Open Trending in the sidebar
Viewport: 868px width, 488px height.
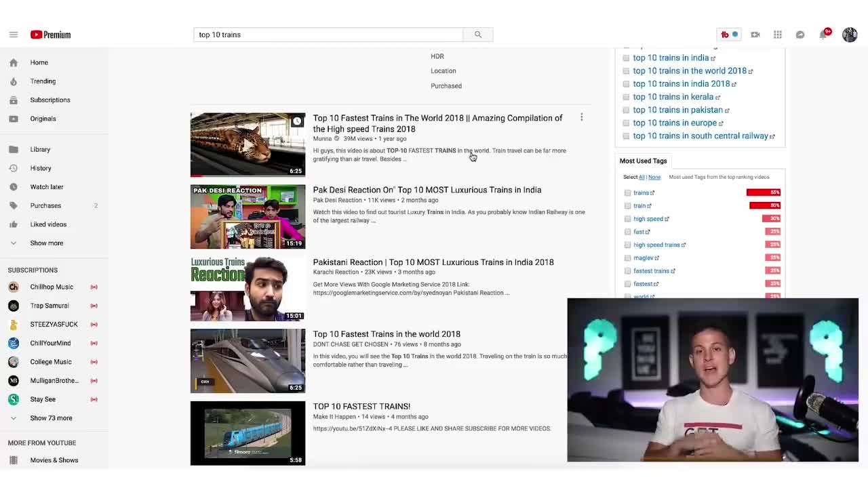pyautogui.click(x=43, y=81)
